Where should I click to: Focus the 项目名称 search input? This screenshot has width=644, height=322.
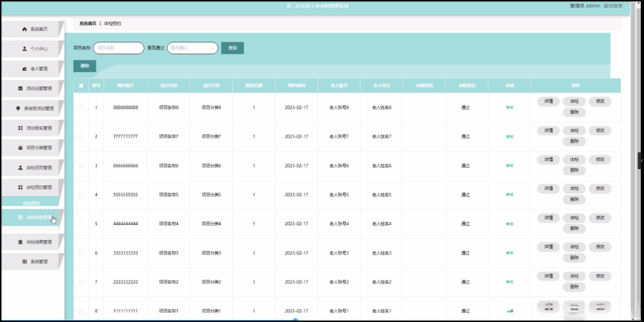[x=119, y=48]
